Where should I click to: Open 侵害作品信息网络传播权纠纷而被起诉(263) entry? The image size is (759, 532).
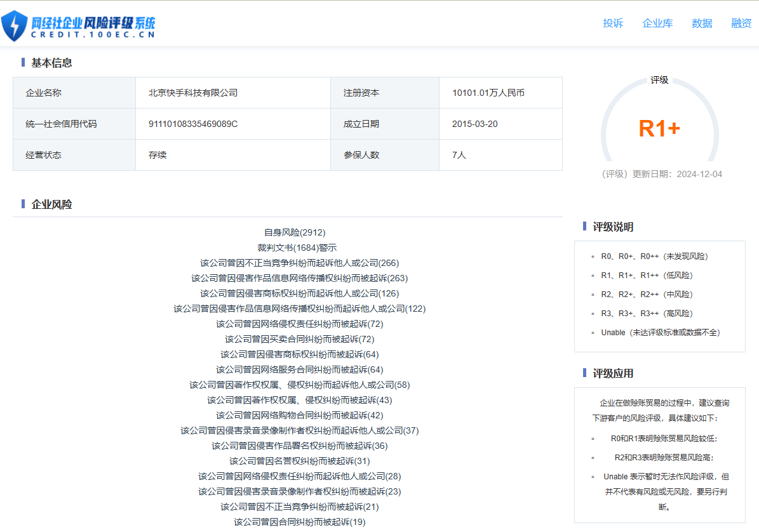pos(300,278)
